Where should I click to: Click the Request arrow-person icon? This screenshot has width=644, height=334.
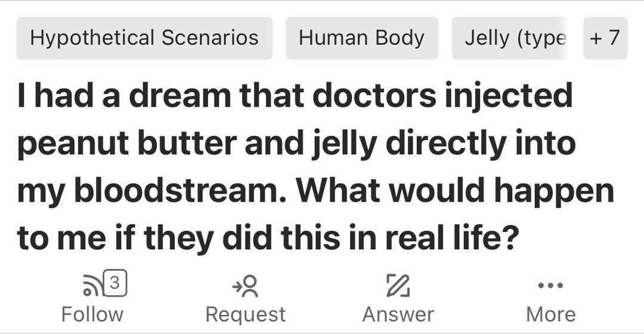coord(245,286)
